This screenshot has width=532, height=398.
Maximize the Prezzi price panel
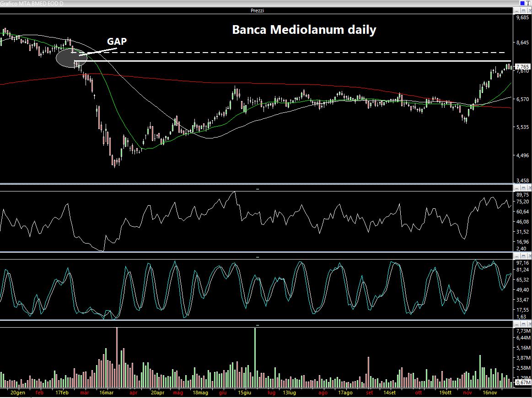(523, 11)
